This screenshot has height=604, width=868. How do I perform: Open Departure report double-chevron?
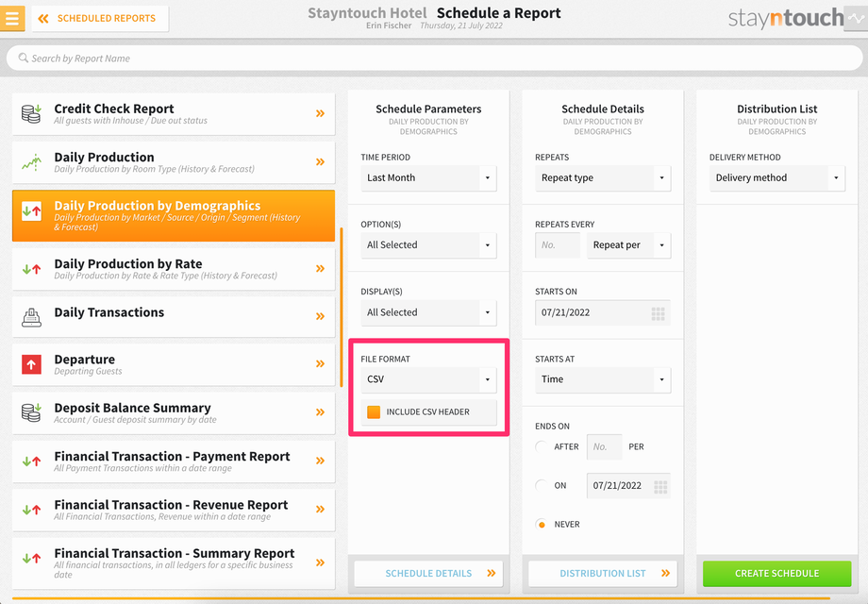pyautogui.click(x=320, y=363)
